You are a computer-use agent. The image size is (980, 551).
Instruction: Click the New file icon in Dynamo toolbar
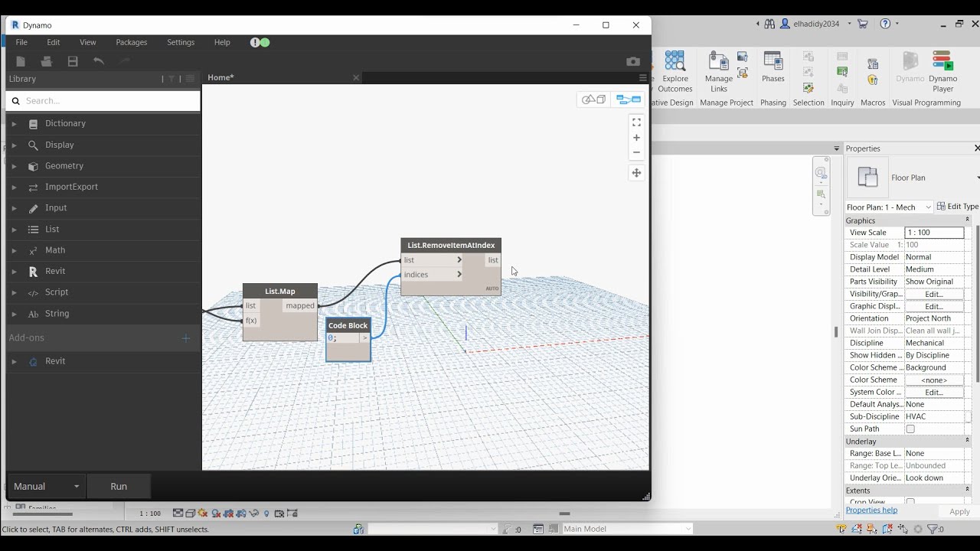[x=21, y=61]
